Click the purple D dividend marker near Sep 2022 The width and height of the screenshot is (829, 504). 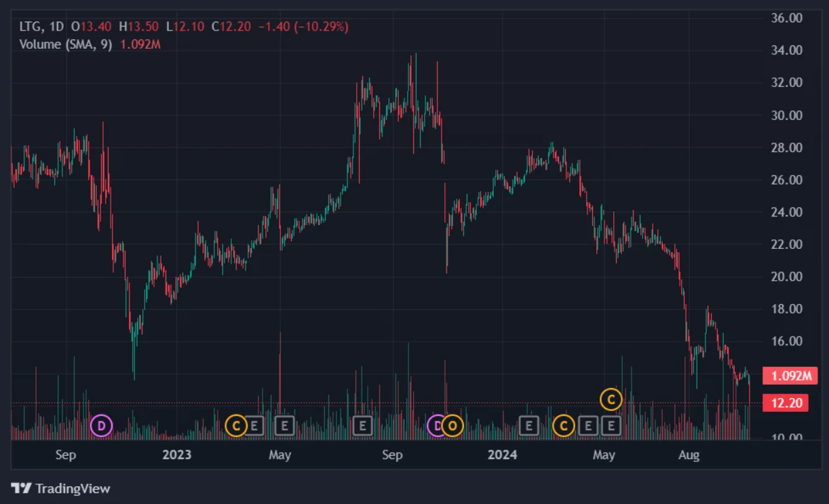pyautogui.click(x=101, y=426)
